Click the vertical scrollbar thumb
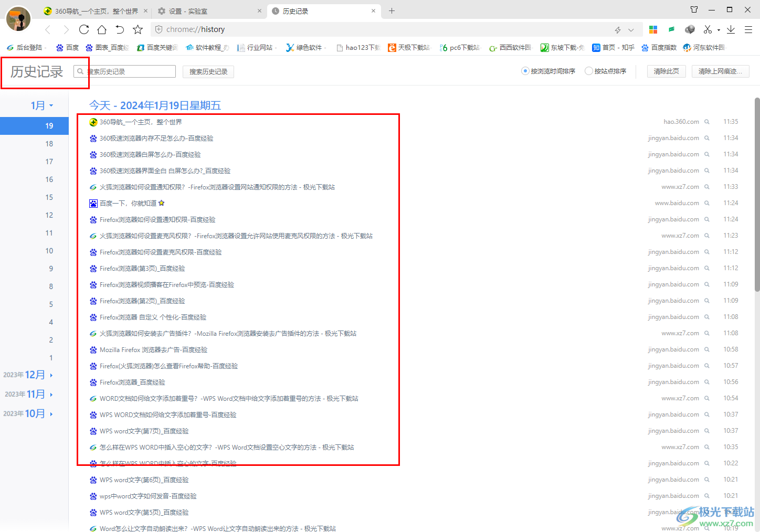760x532 pixels. [757, 194]
